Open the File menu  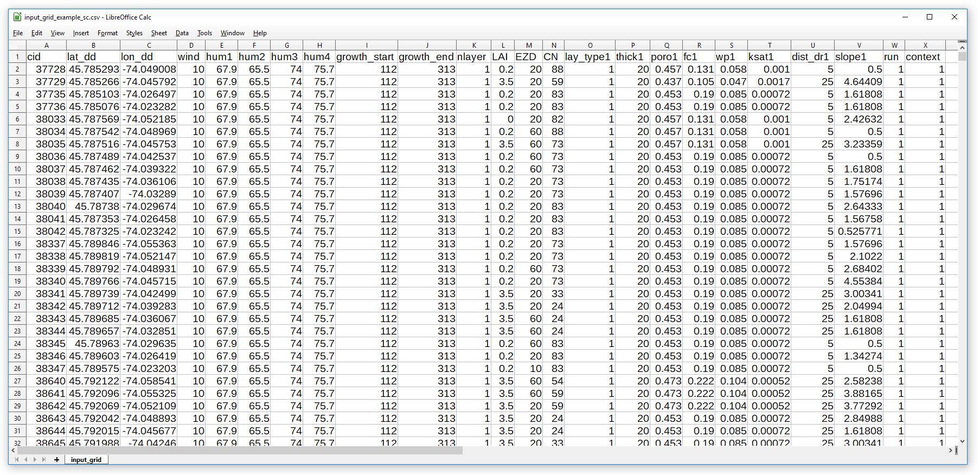click(18, 33)
